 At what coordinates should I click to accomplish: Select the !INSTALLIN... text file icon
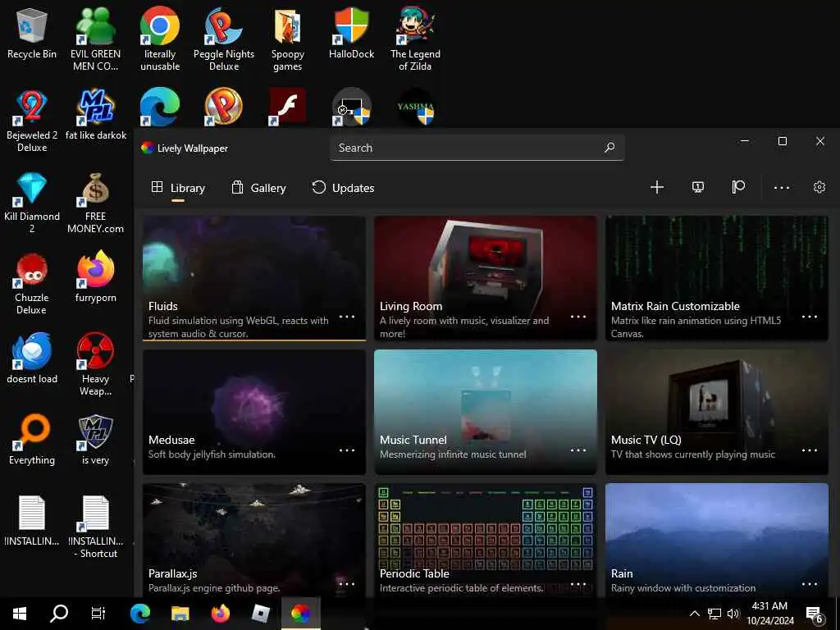click(x=32, y=521)
